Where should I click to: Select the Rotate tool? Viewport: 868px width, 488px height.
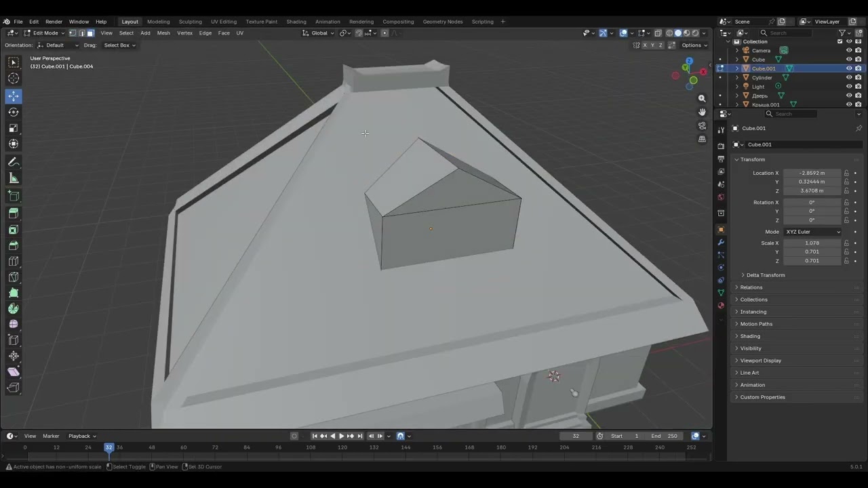click(x=14, y=112)
